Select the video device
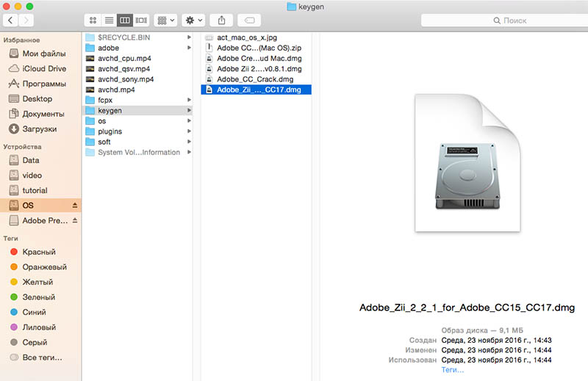 (x=40, y=175)
